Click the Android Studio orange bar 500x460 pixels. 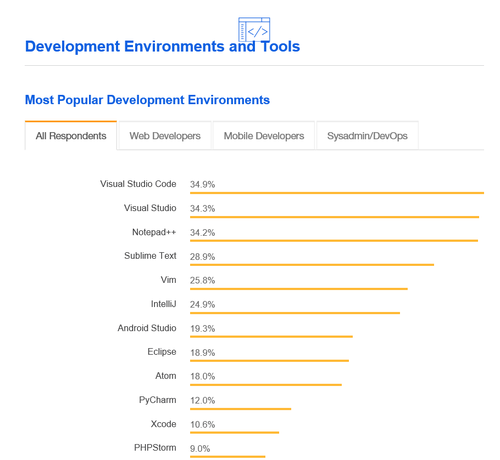[271, 337]
